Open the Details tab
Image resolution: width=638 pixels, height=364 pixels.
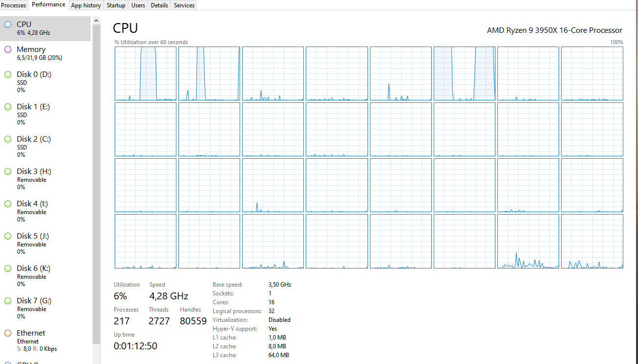tap(159, 5)
